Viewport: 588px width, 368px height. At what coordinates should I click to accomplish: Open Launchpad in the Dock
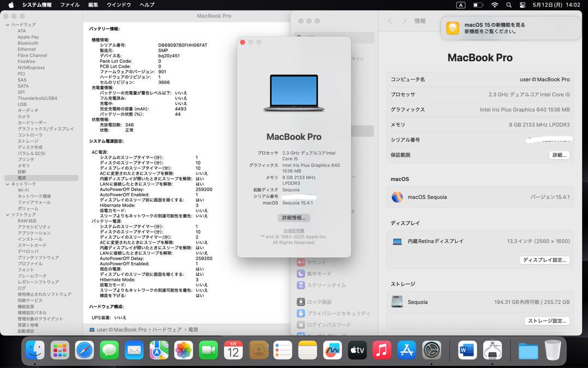point(60,351)
